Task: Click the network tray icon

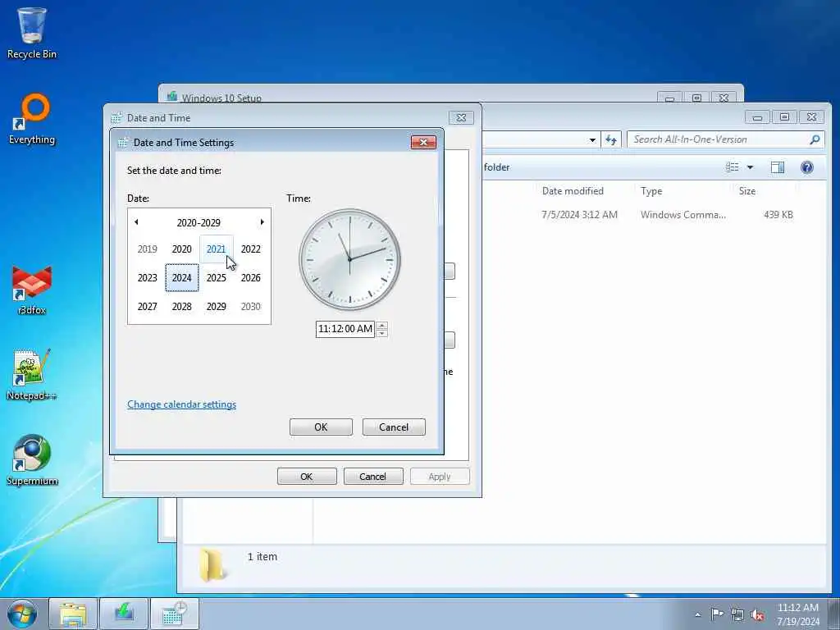Action: point(737,614)
